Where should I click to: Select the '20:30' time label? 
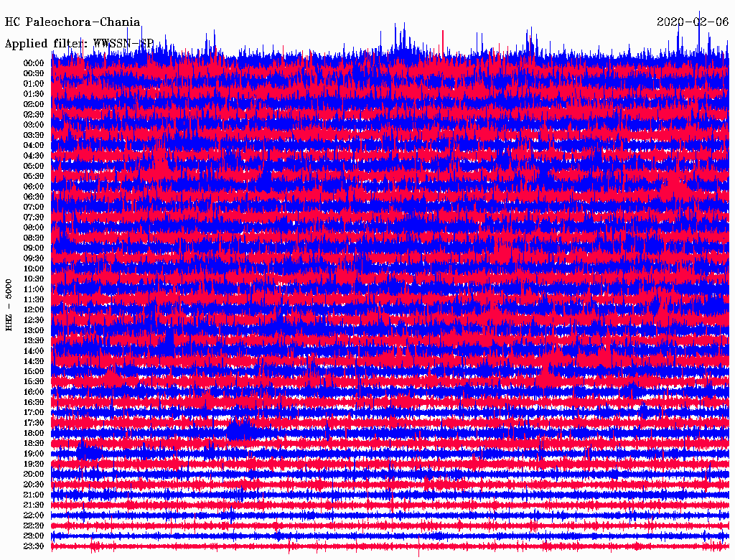coord(34,484)
